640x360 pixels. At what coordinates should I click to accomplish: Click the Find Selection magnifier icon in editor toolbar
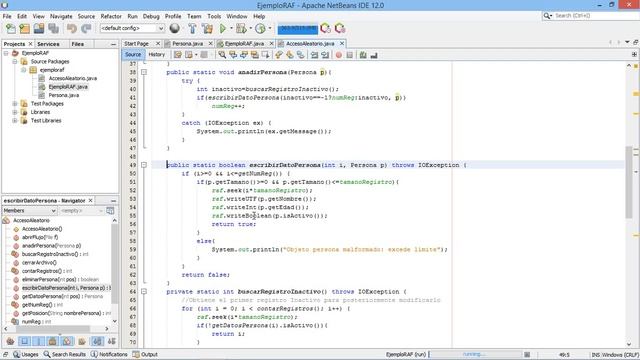coord(222,55)
